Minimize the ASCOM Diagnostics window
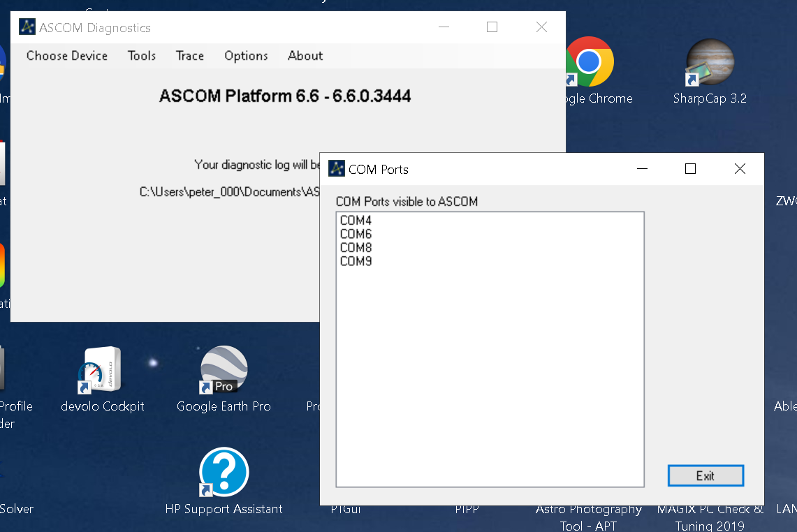Image resolution: width=797 pixels, height=532 pixels. pyautogui.click(x=444, y=27)
